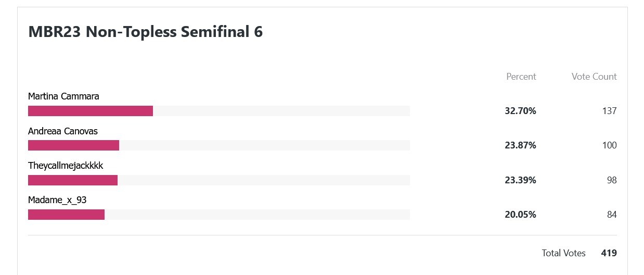
Task: Click the 32.70% percentage value
Action: (x=520, y=111)
